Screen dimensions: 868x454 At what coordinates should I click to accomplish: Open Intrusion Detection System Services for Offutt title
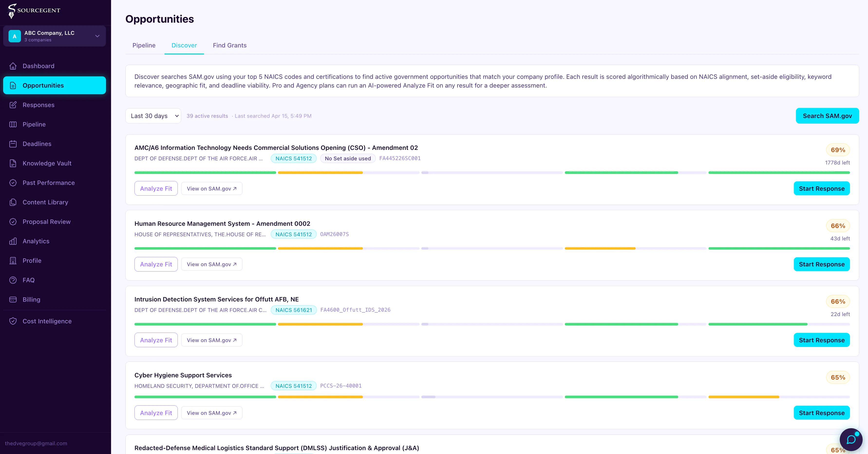(x=216, y=299)
